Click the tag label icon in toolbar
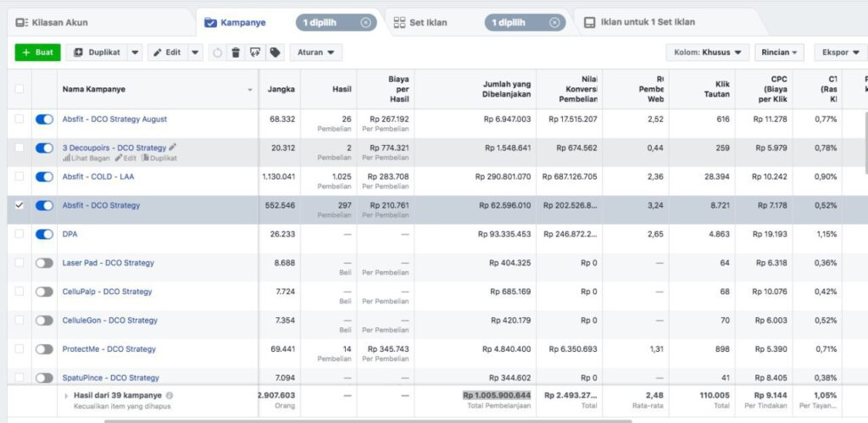Viewport: 868px width, 423px height. pyautogui.click(x=275, y=53)
